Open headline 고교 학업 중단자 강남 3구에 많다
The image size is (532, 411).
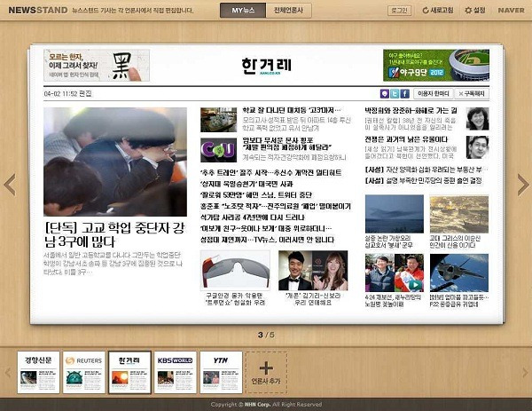(x=114, y=234)
